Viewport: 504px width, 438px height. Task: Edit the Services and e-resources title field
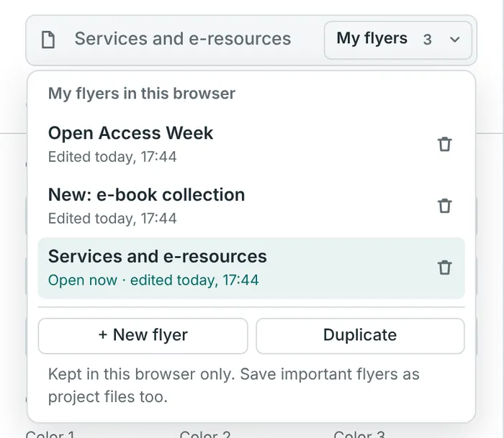[x=183, y=39]
